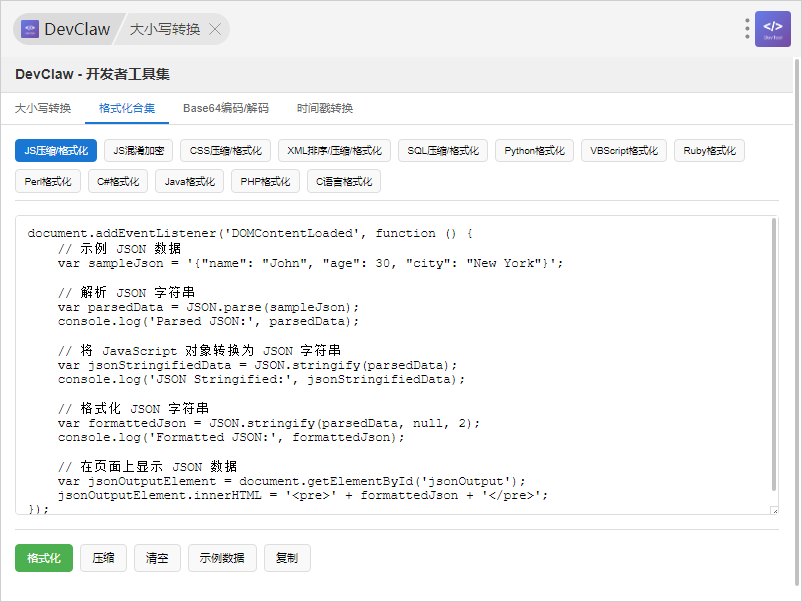
Task: Load sample code with the 示例数据 button
Action: [x=222, y=558]
